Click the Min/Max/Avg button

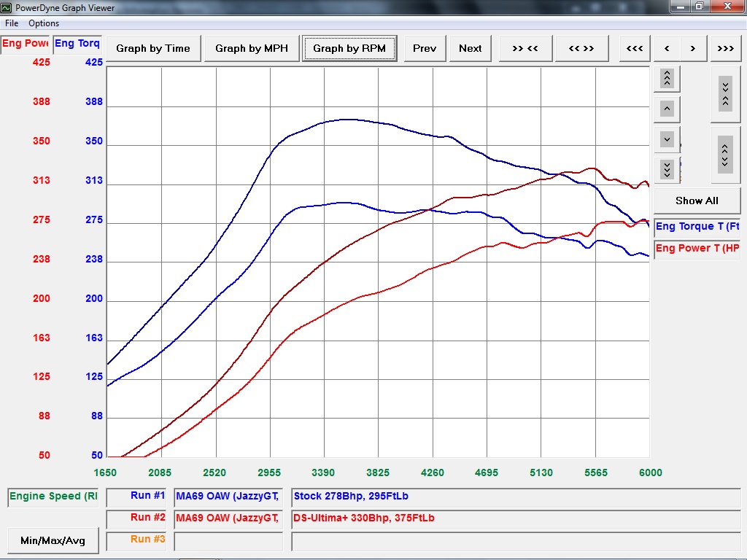click(x=53, y=540)
